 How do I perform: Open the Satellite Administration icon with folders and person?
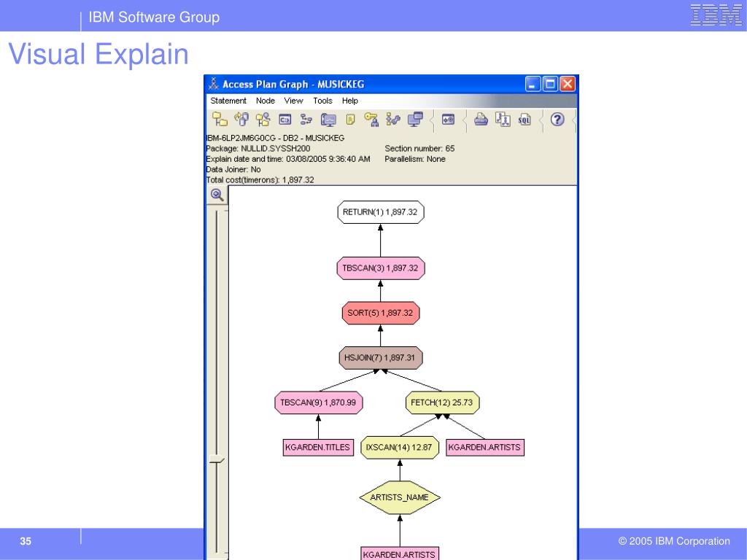point(263,119)
